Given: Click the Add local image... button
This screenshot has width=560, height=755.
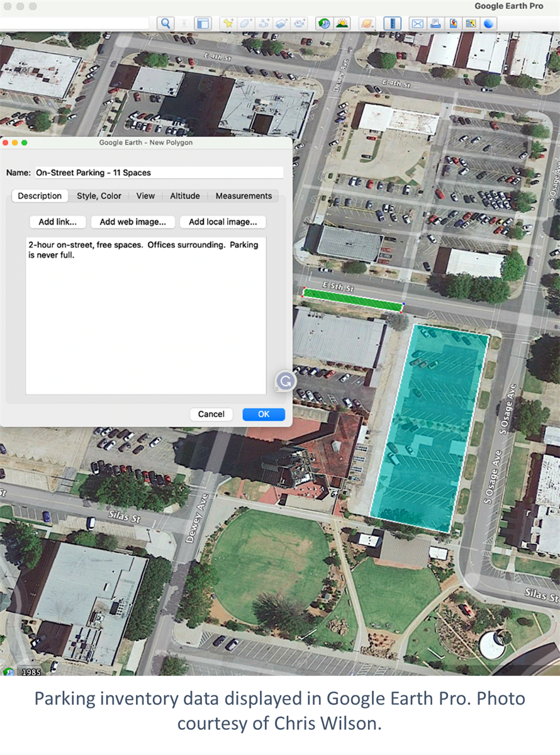Looking at the screenshot, I should tap(223, 222).
